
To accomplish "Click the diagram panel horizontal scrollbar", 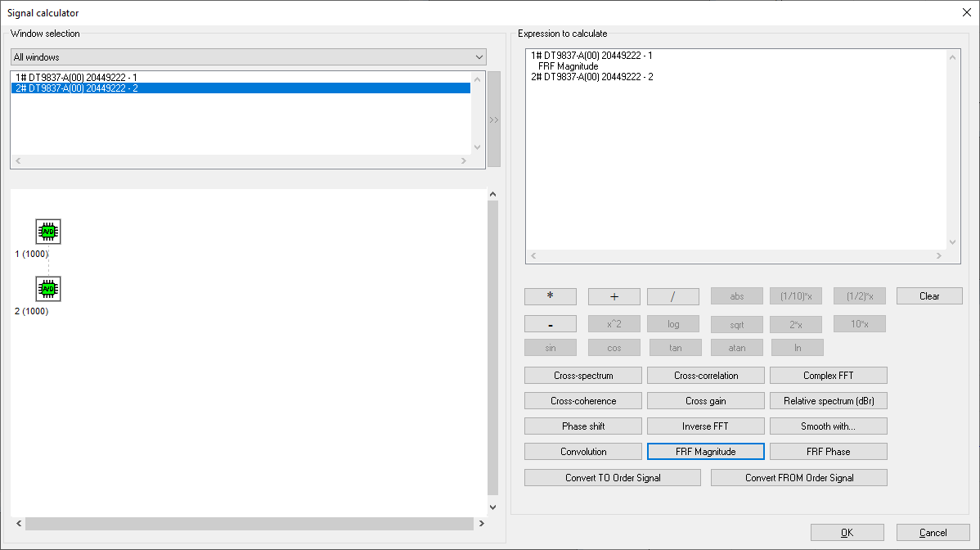I will click(x=249, y=524).
